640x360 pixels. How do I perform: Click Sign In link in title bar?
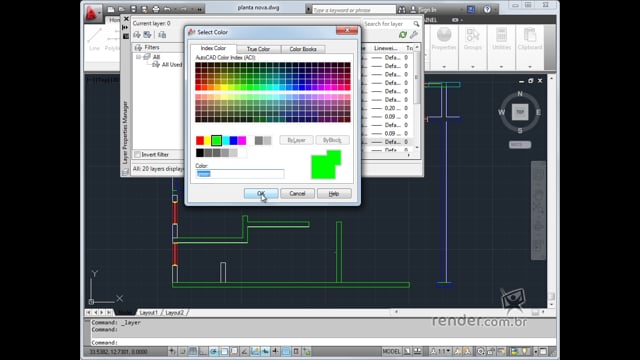coord(428,9)
